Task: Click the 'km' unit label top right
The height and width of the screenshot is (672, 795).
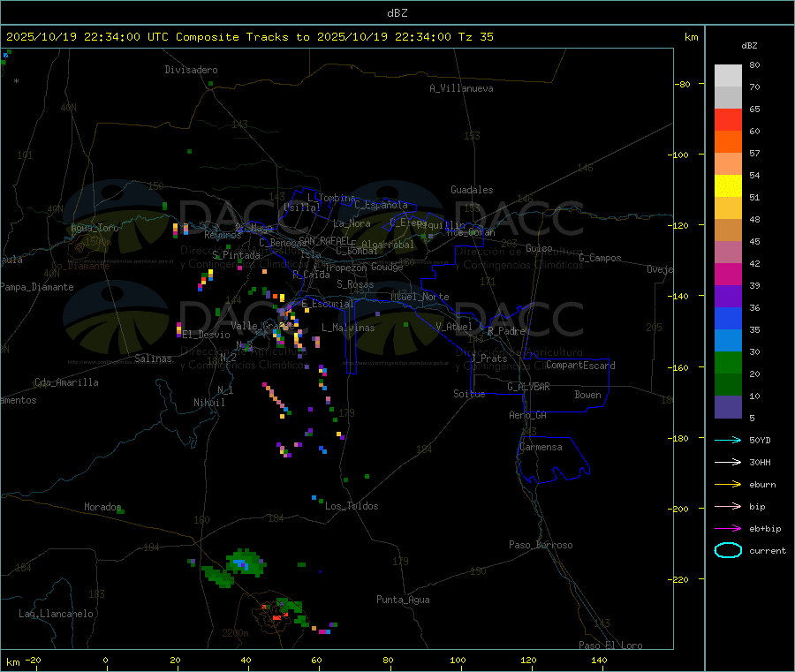Action: click(691, 37)
